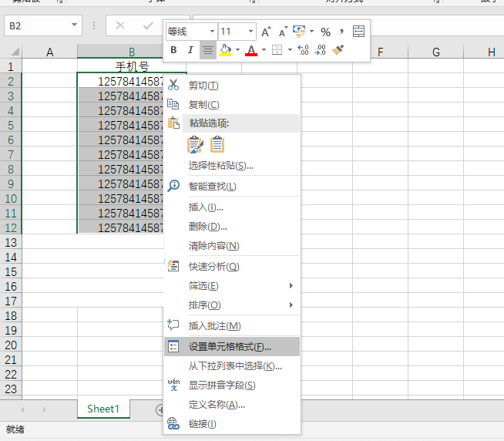Select column G header
The image size is (504, 441).
pyautogui.click(x=435, y=52)
